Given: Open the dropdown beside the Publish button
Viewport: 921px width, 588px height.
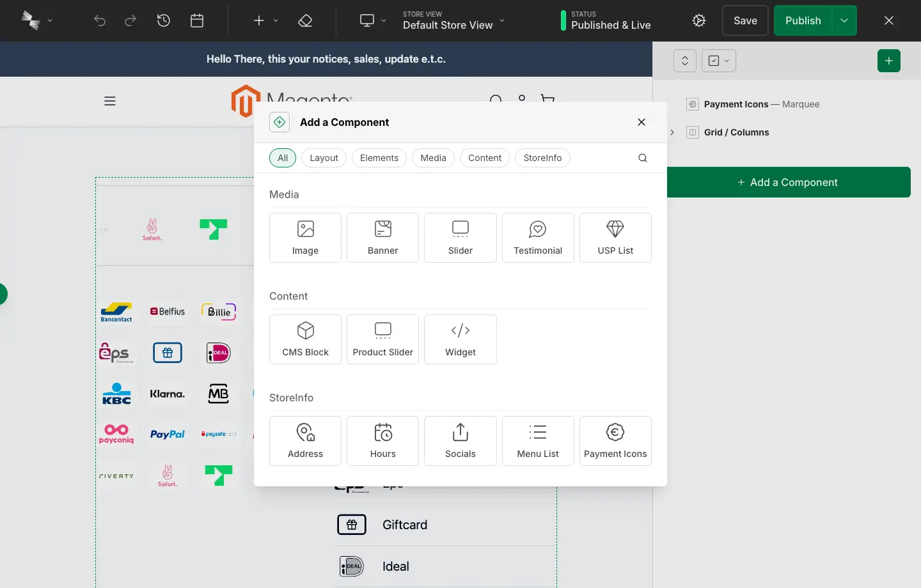Looking at the screenshot, I should coord(844,20).
